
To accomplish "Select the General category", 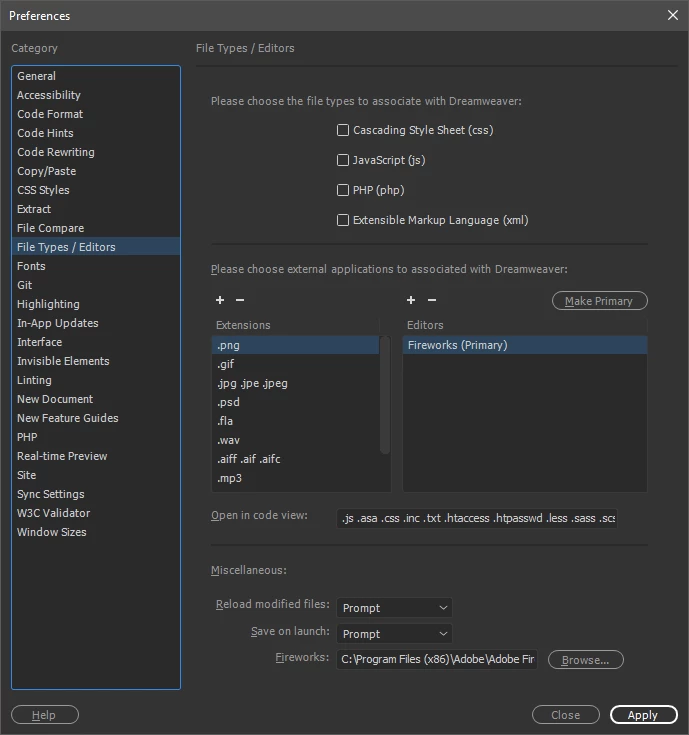I will click(96, 76).
